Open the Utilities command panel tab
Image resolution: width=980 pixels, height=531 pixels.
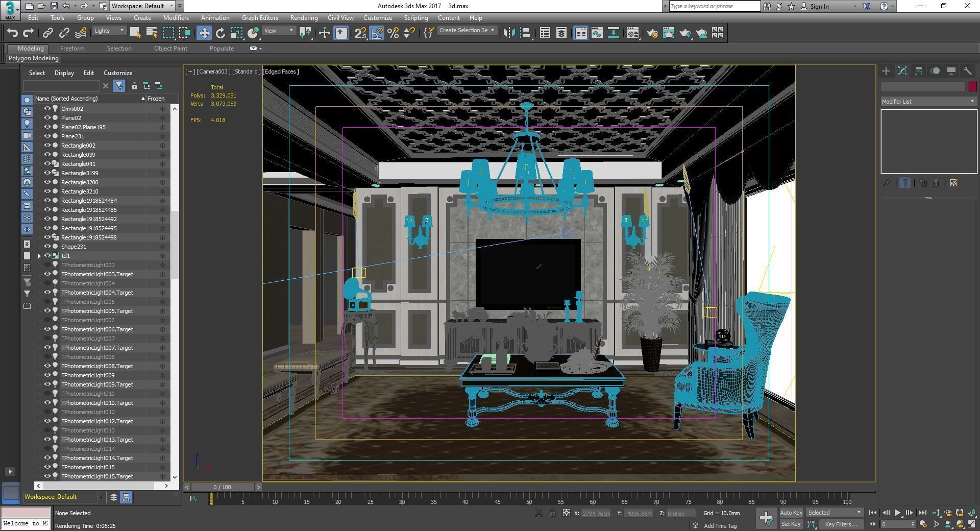[968, 71]
